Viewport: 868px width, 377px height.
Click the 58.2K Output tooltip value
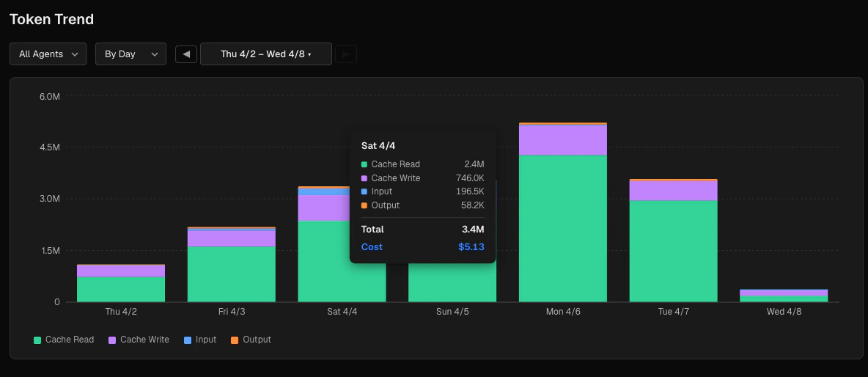click(471, 205)
